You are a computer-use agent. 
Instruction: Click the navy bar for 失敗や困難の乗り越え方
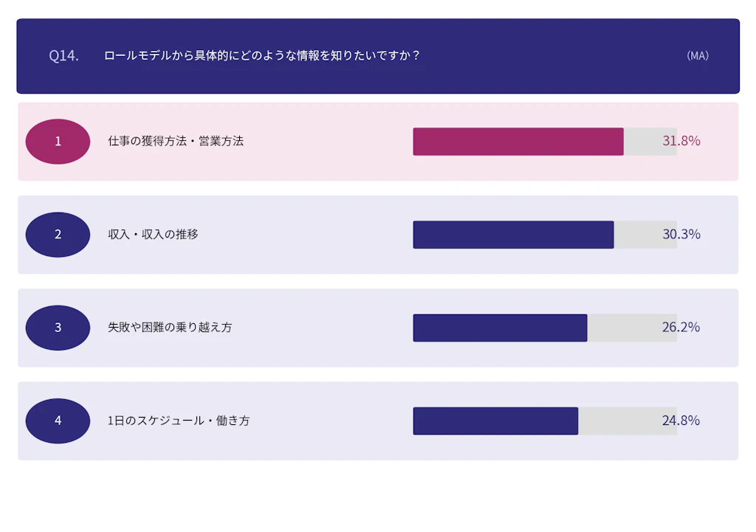[500, 328]
